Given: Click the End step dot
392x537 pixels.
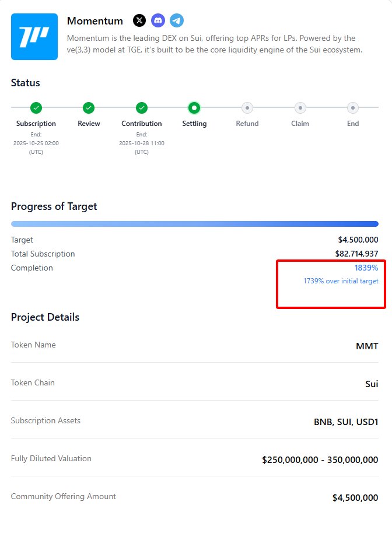Looking at the screenshot, I should 352,108.
